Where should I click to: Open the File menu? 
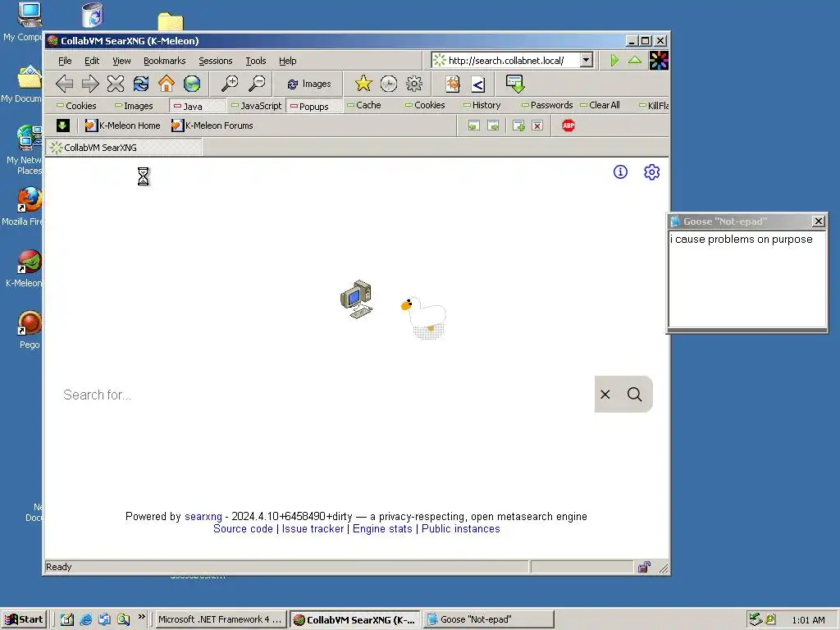65,61
